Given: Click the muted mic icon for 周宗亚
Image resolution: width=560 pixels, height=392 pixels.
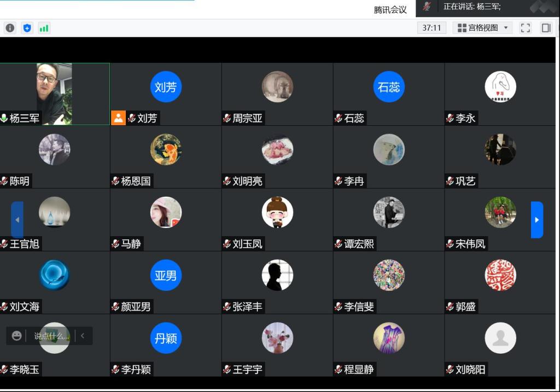Looking at the screenshot, I should [x=227, y=118].
